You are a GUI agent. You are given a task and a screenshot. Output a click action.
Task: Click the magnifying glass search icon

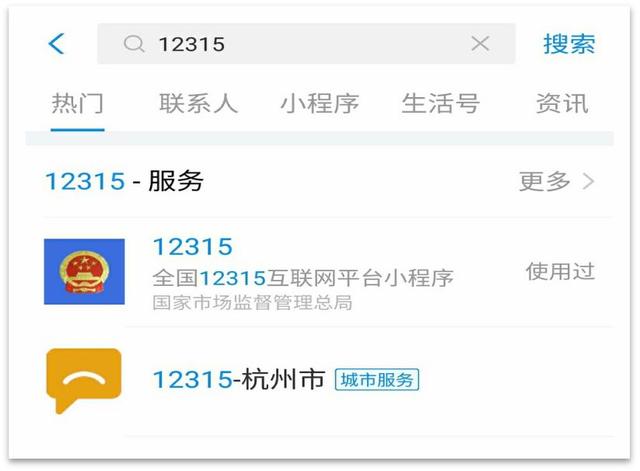134,44
